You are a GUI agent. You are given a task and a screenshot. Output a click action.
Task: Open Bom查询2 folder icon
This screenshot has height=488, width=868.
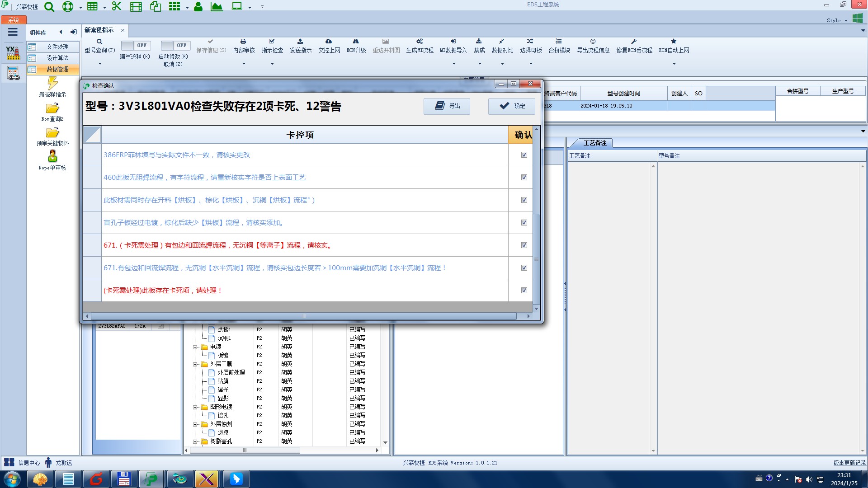52,112
